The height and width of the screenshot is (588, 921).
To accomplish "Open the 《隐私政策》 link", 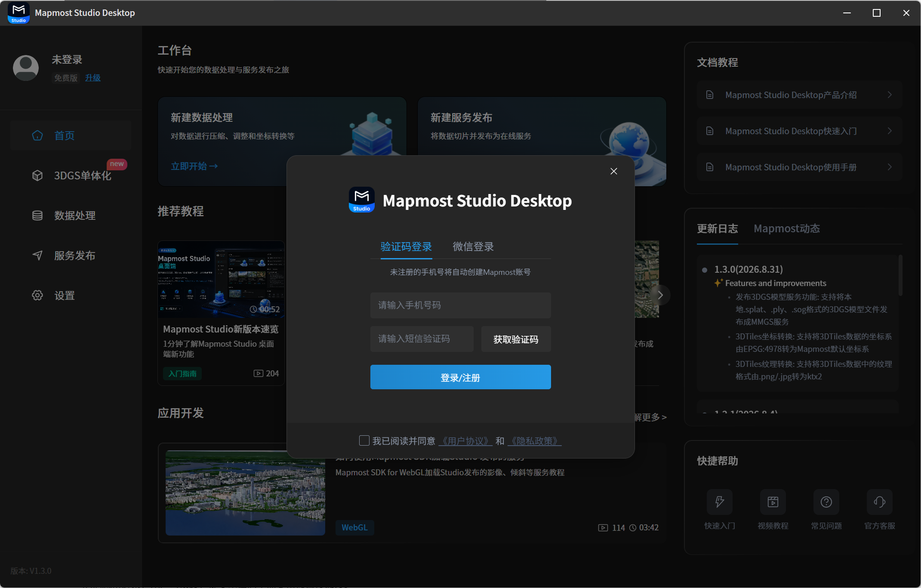I will (534, 441).
